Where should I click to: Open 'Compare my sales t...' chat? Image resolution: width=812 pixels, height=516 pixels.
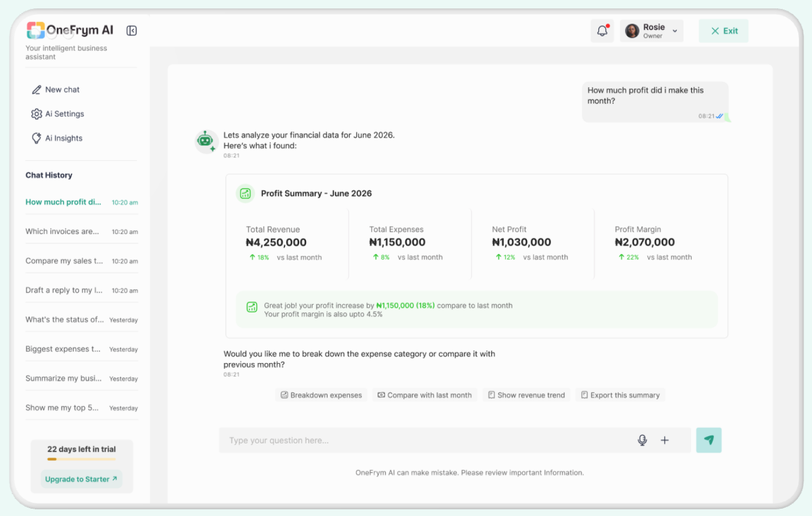82,261
